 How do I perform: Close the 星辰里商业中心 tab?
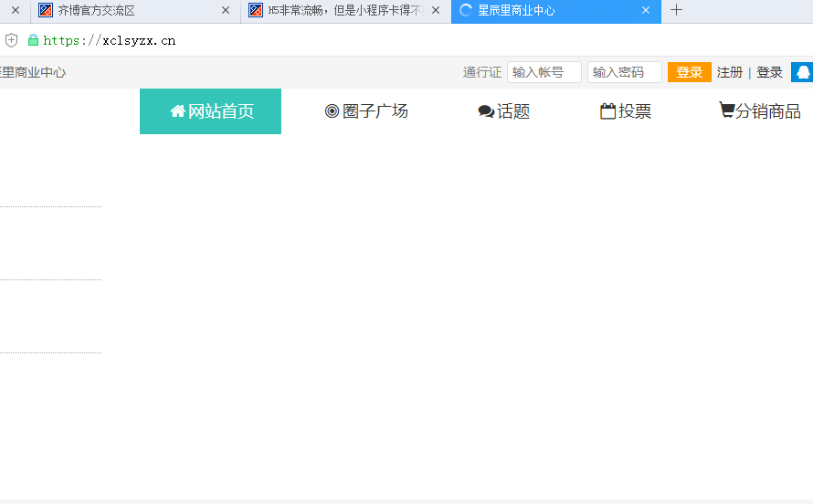(646, 11)
